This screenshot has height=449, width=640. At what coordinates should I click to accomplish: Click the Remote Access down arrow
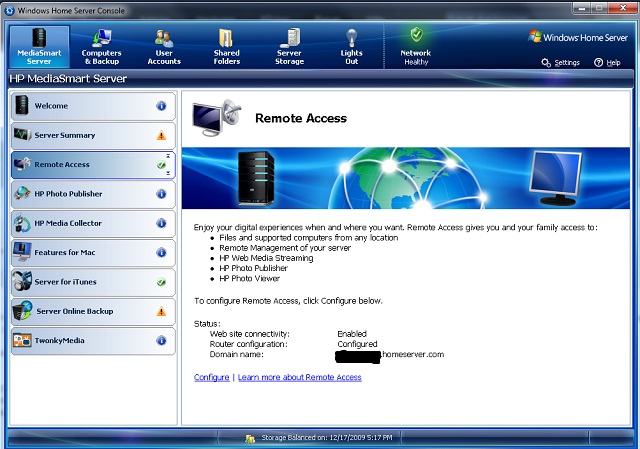pyautogui.click(x=168, y=173)
